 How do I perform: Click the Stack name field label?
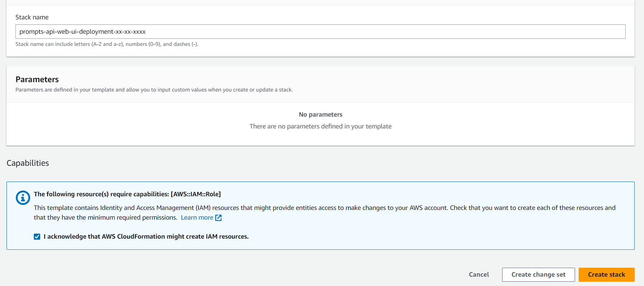pos(32,17)
